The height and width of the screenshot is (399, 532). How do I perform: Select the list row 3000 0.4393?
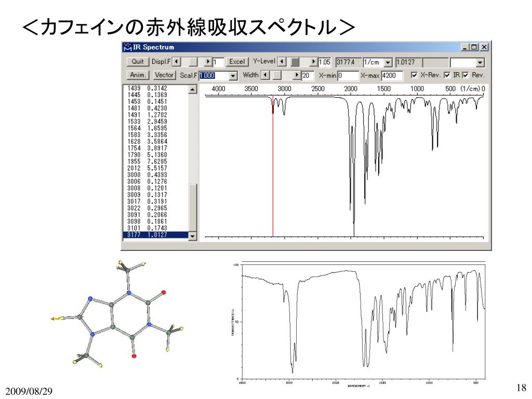pyautogui.click(x=156, y=175)
